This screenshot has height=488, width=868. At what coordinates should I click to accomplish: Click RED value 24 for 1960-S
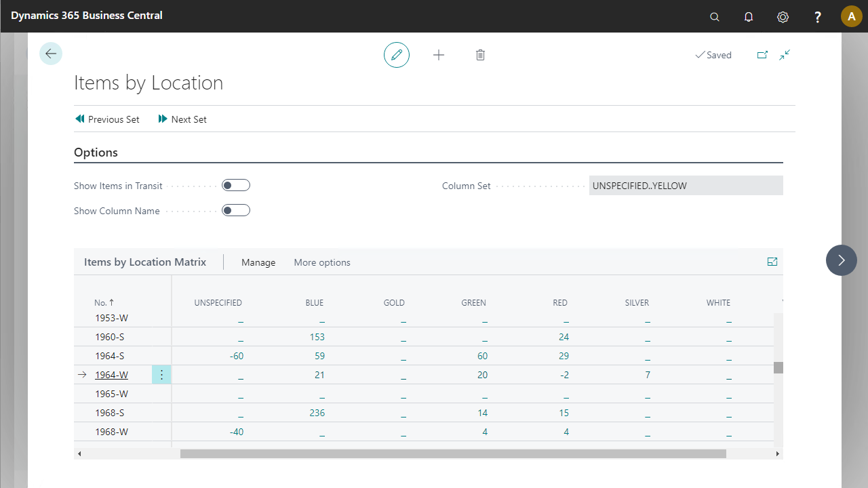[x=564, y=337]
